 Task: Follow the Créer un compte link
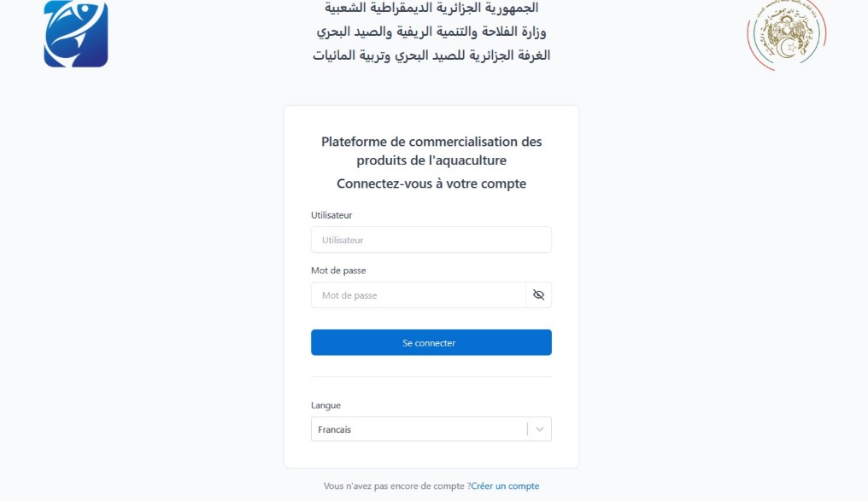point(505,486)
